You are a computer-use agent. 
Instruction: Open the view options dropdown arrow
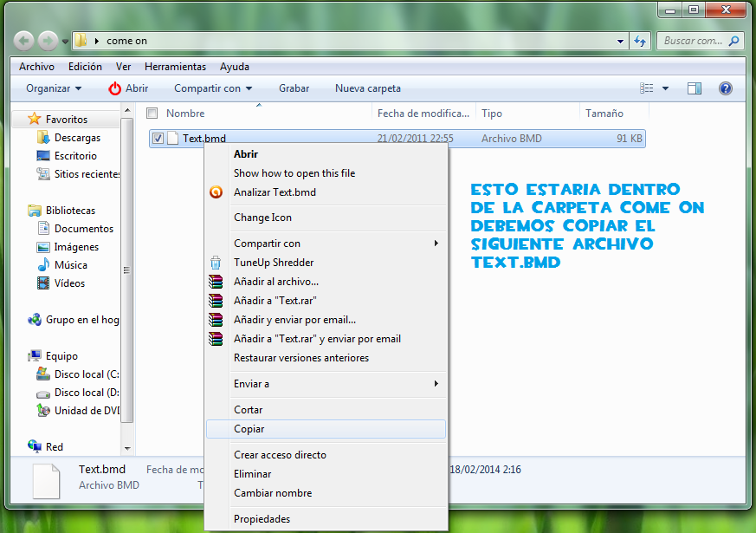pyautogui.click(x=665, y=88)
